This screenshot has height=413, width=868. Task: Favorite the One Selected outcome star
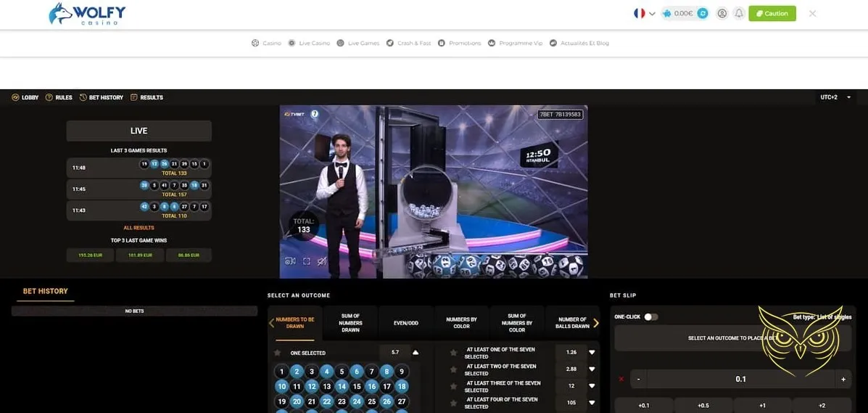(277, 353)
